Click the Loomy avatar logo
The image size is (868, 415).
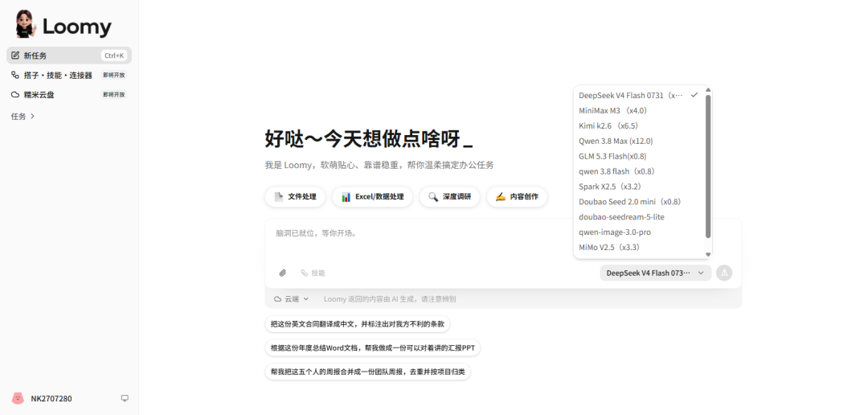tap(25, 24)
